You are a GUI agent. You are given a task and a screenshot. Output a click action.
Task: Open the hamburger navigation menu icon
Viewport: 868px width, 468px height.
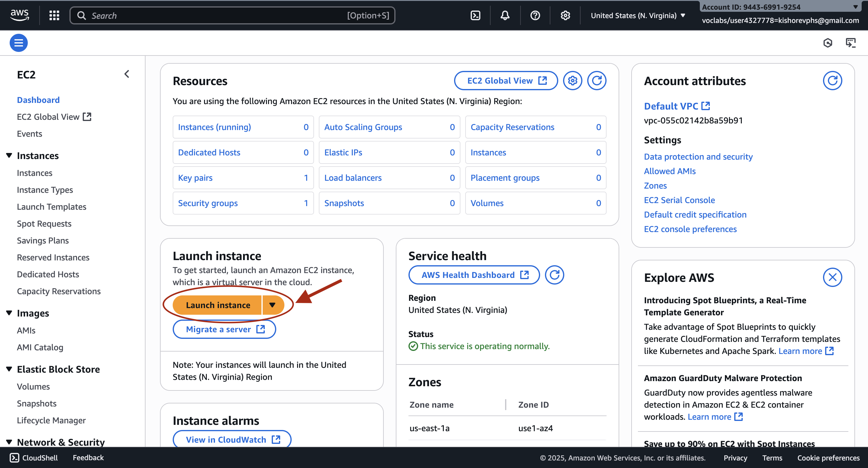[18, 43]
